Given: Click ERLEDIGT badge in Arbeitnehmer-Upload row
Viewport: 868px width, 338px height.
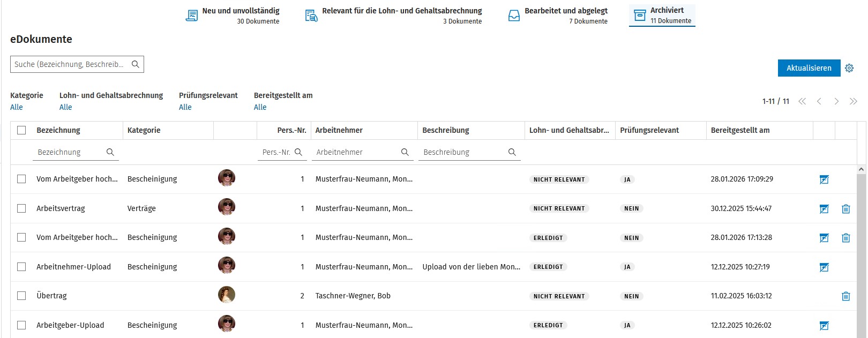Looking at the screenshot, I should point(548,267).
